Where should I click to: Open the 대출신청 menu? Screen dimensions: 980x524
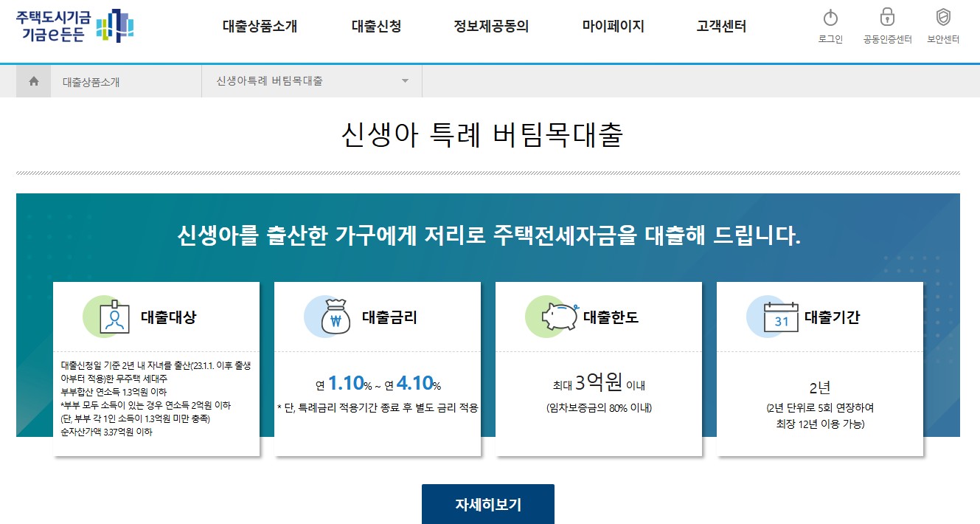[375, 26]
